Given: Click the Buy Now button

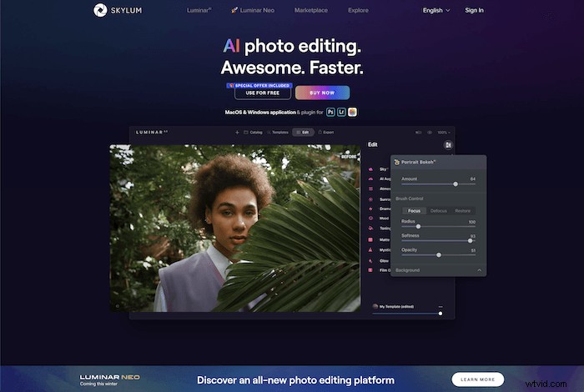Looking at the screenshot, I should tap(322, 93).
